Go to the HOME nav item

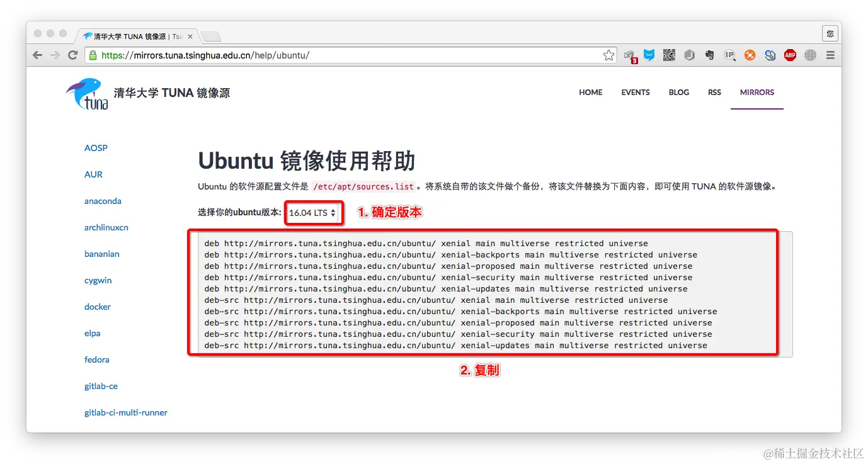point(591,93)
